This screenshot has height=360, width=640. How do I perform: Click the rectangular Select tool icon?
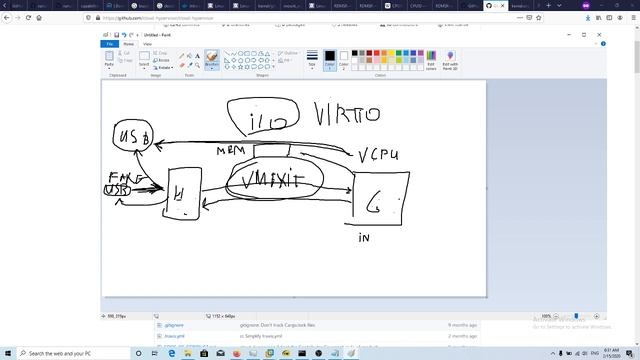(144, 56)
